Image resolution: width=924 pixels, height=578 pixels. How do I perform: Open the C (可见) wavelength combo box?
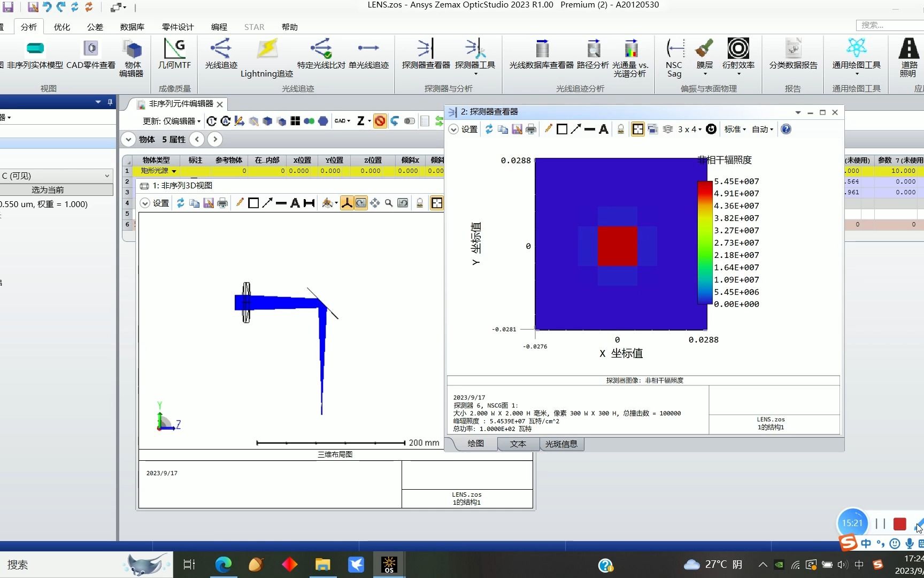coord(56,176)
